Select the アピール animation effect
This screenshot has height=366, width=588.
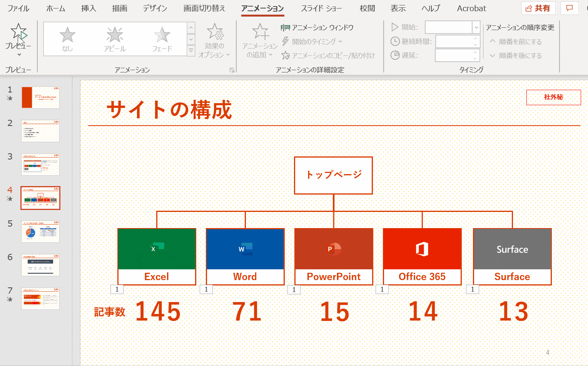pyautogui.click(x=115, y=39)
